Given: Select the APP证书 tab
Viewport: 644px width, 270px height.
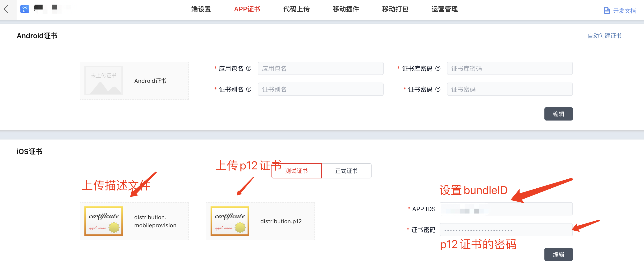Looking at the screenshot, I should click(247, 9).
